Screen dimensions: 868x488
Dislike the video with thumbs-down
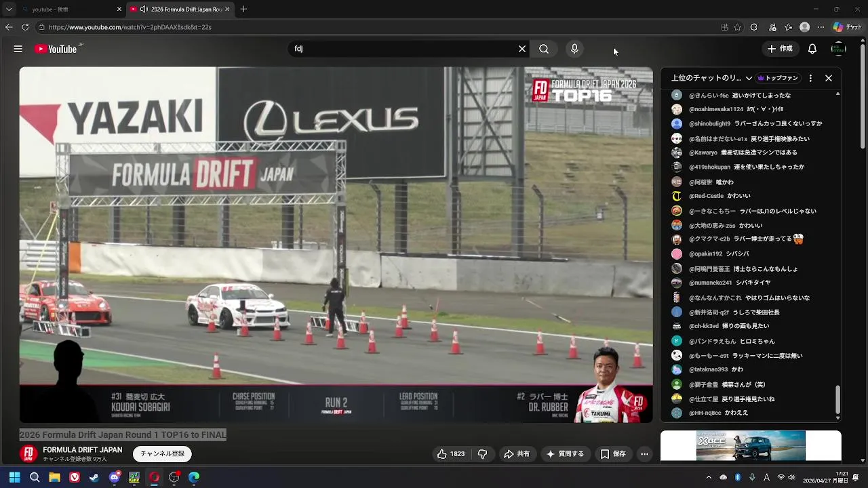click(x=483, y=454)
